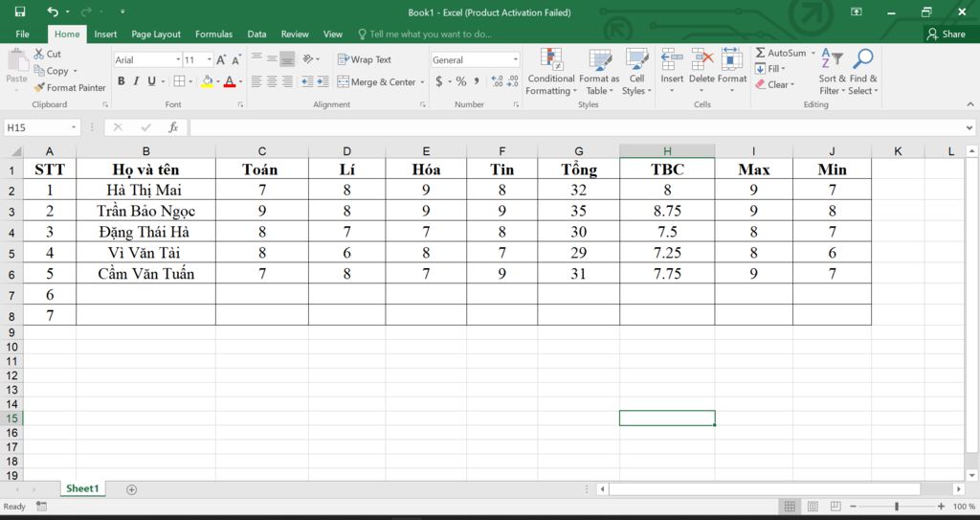This screenshot has height=520, width=980.
Task: Increase font size with large A icon
Action: coord(221,60)
